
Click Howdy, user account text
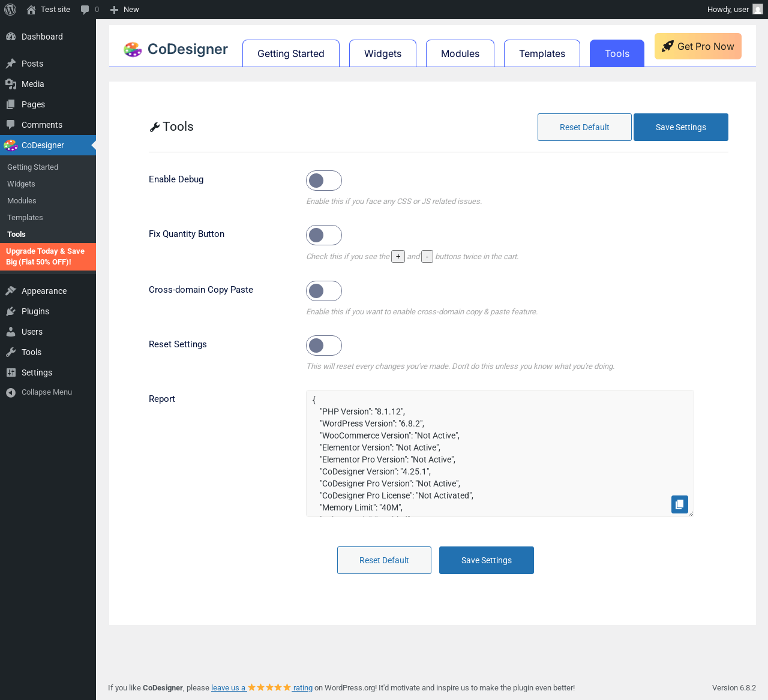(x=728, y=10)
